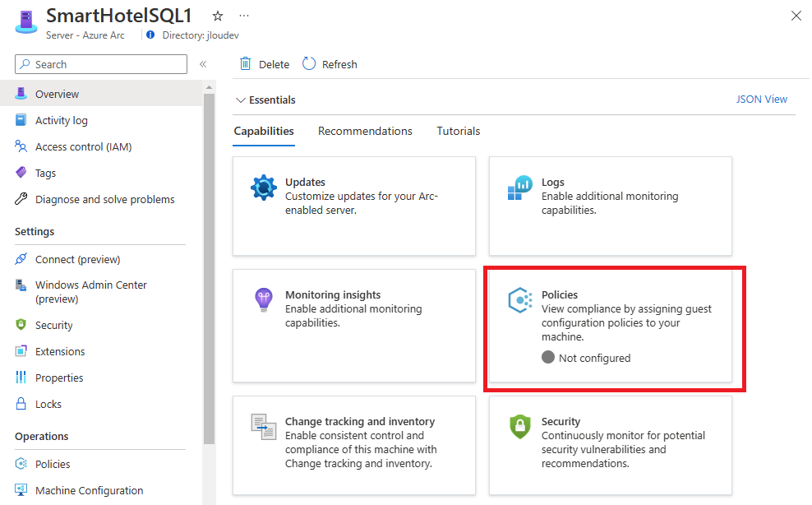Click the Windows Admin Center icon
The height and width of the screenshot is (505, 812).
coord(21,285)
